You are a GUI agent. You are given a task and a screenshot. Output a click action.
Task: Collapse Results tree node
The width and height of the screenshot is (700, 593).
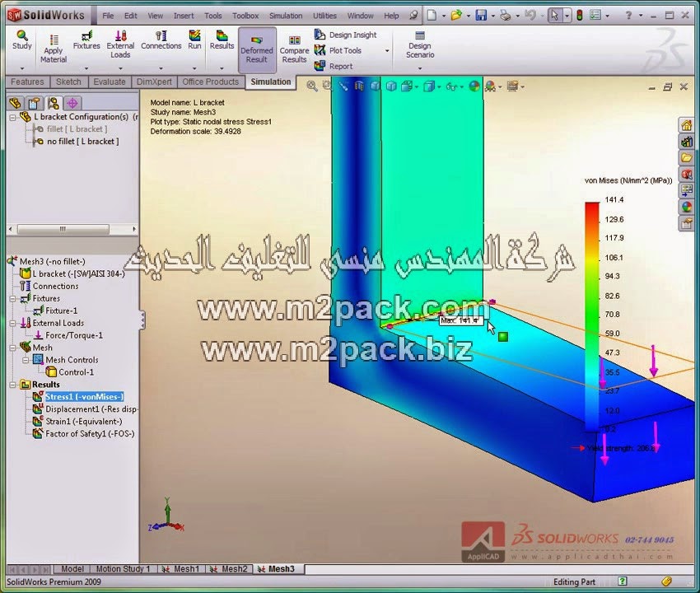[12, 385]
